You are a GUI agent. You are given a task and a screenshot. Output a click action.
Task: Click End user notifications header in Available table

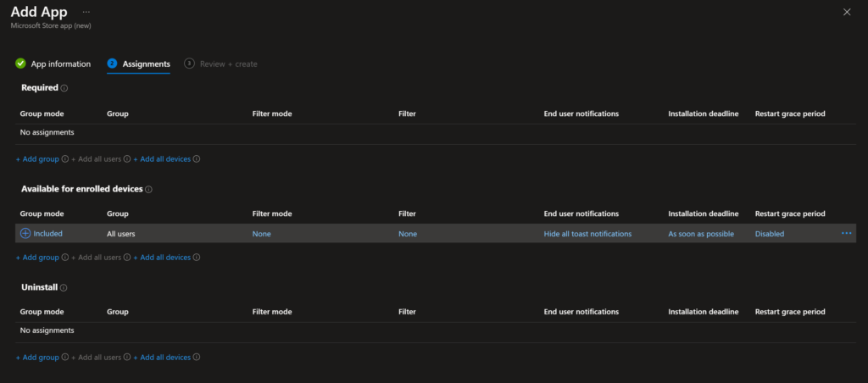pos(581,214)
